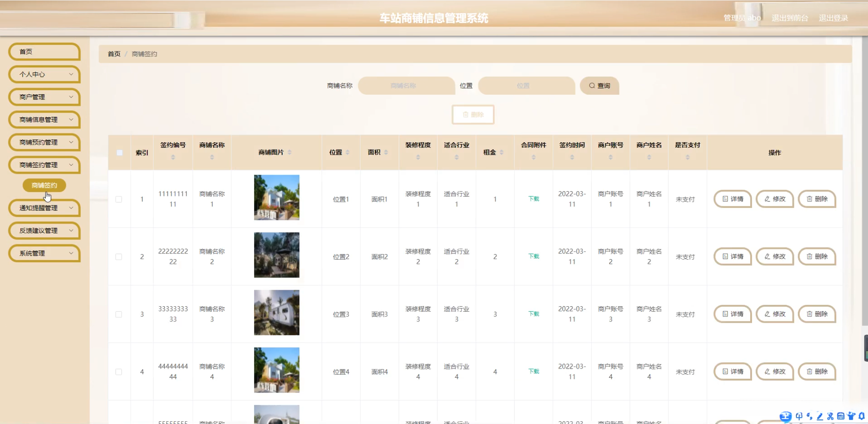Collapse the 商铺签约管理 sidebar menu

coord(44,165)
